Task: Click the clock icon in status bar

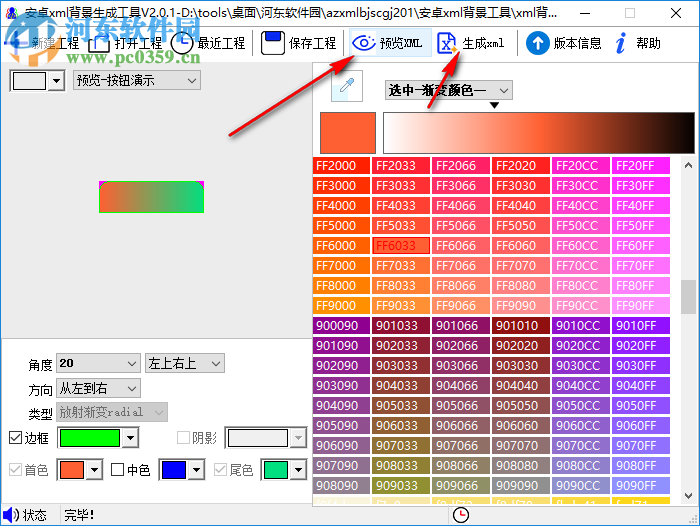Action: pos(461,515)
